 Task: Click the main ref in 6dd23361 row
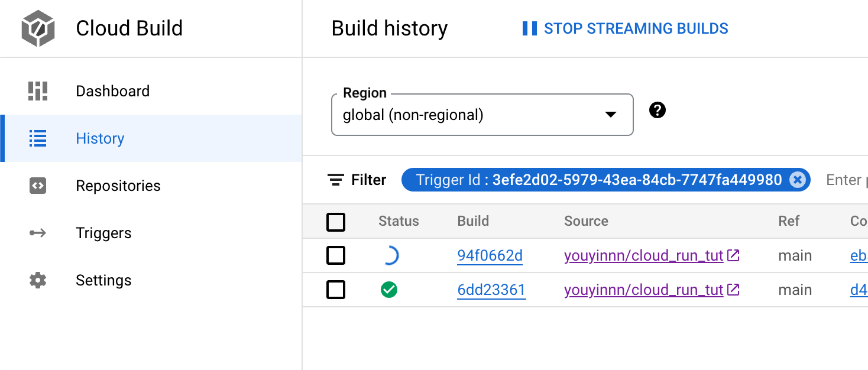pos(795,290)
